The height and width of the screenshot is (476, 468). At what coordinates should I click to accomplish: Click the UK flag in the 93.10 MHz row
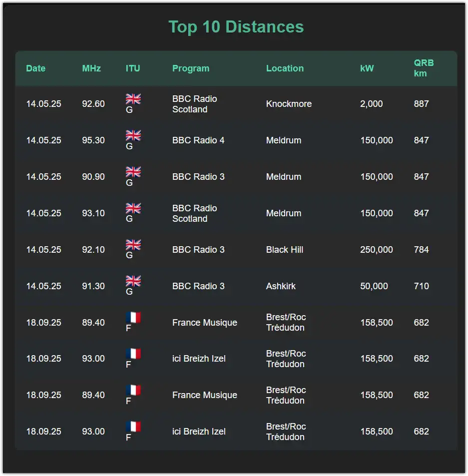tap(133, 208)
